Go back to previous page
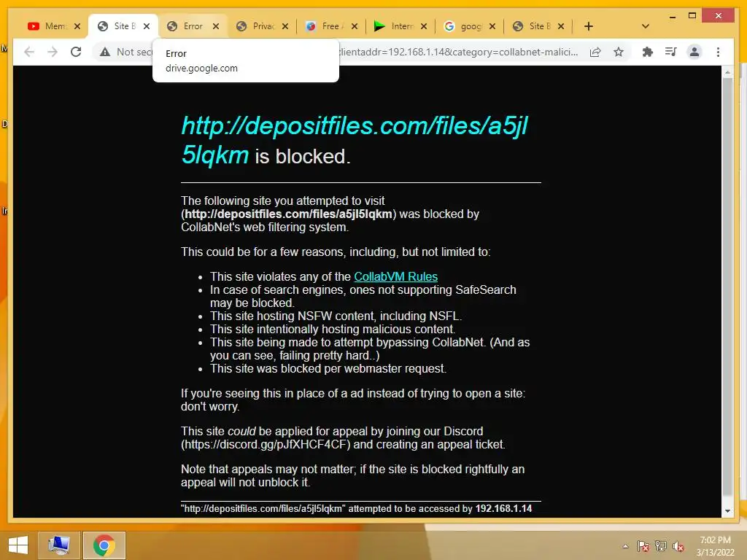 pyautogui.click(x=29, y=52)
